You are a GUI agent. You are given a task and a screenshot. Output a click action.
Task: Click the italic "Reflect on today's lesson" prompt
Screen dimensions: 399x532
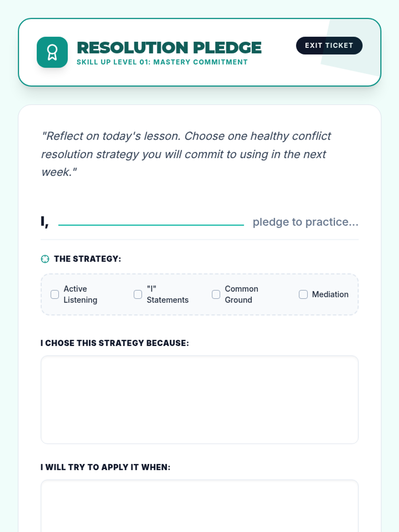tap(186, 154)
